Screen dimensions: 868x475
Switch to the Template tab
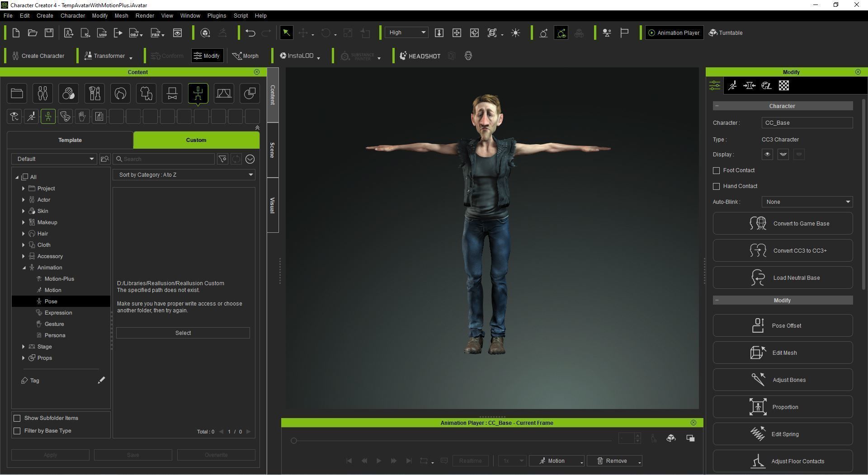[x=70, y=140]
